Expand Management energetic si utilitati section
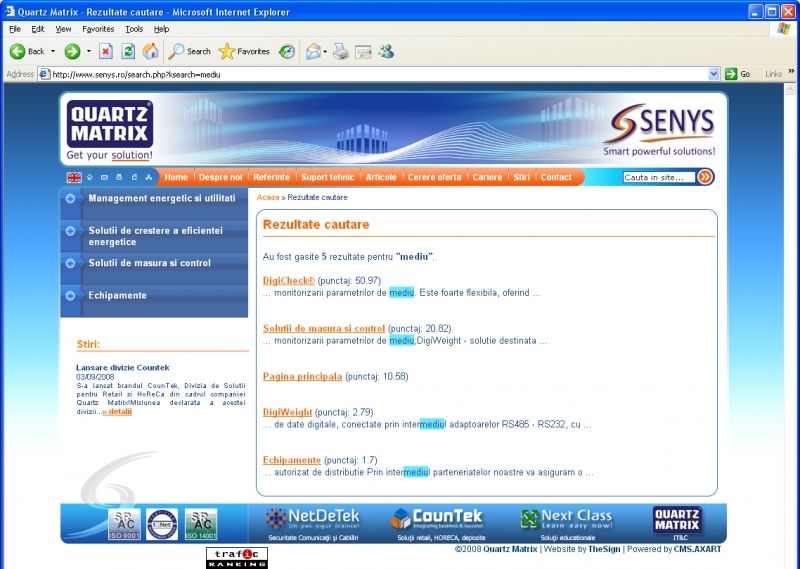This screenshot has height=569, width=800. click(70, 199)
